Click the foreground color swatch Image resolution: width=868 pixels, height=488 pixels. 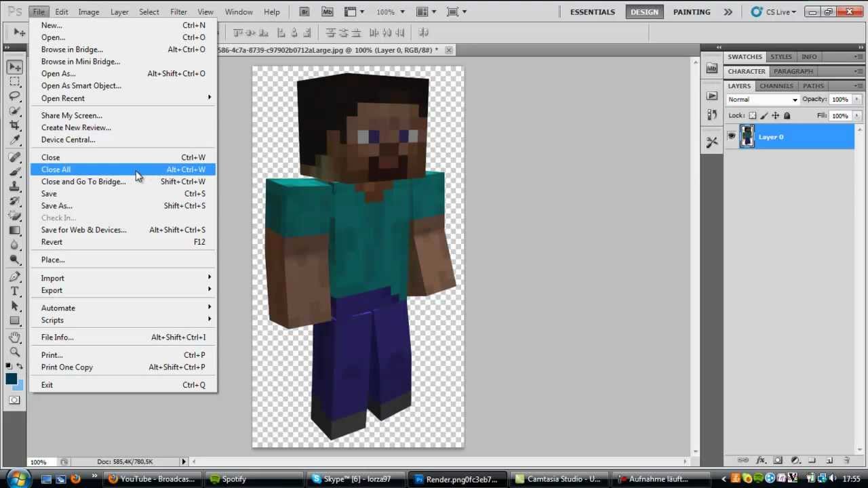[x=12, y=379]
